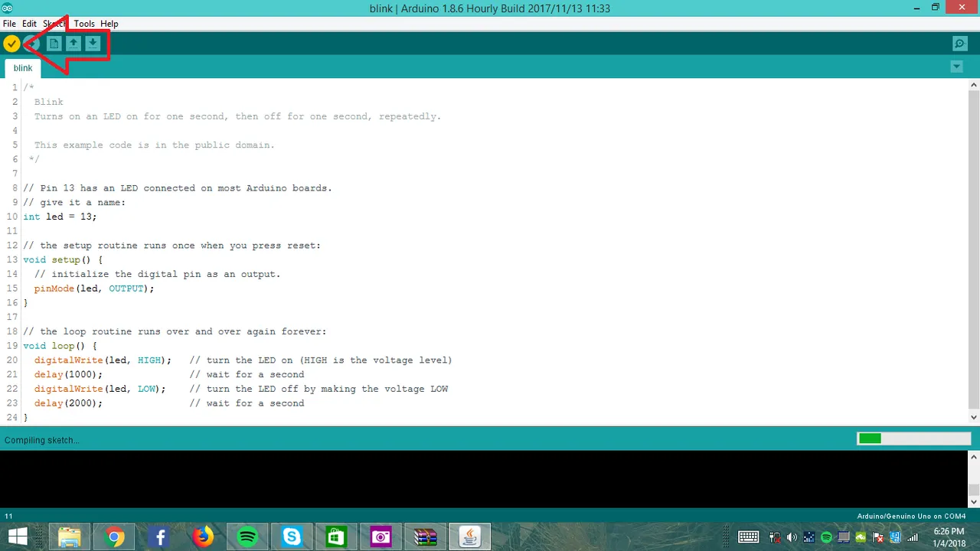Open the Action Center flag icon
Image resolution: width=980 pixels, height=551 pixels.
point(878,537)
